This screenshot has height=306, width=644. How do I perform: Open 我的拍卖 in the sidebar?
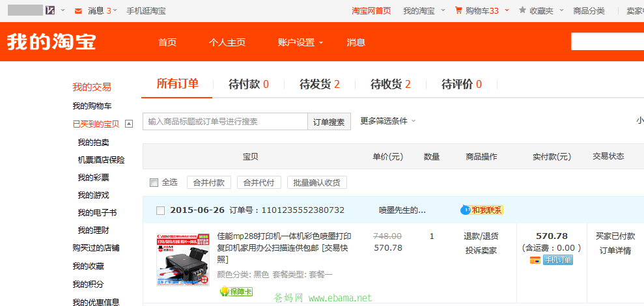click(x=93, y=143)
